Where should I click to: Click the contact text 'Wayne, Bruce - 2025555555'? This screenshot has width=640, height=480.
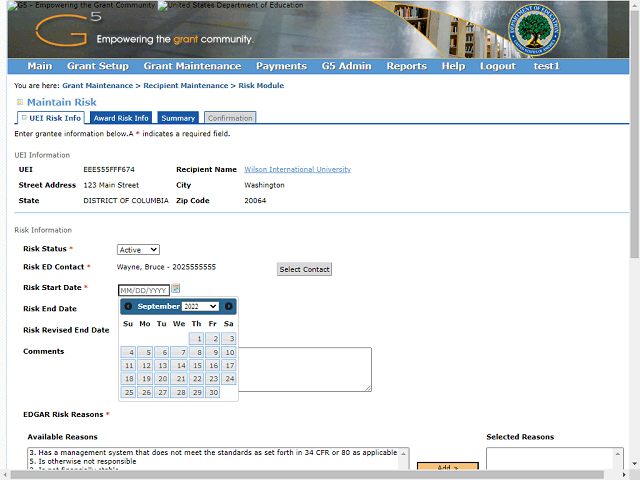tap(166, 267)
